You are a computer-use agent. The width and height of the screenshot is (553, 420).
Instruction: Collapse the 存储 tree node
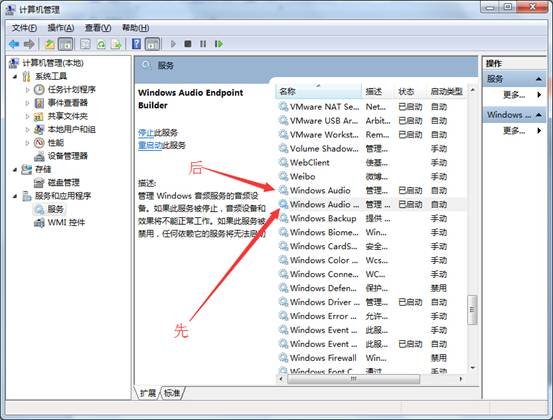(15, 169)
